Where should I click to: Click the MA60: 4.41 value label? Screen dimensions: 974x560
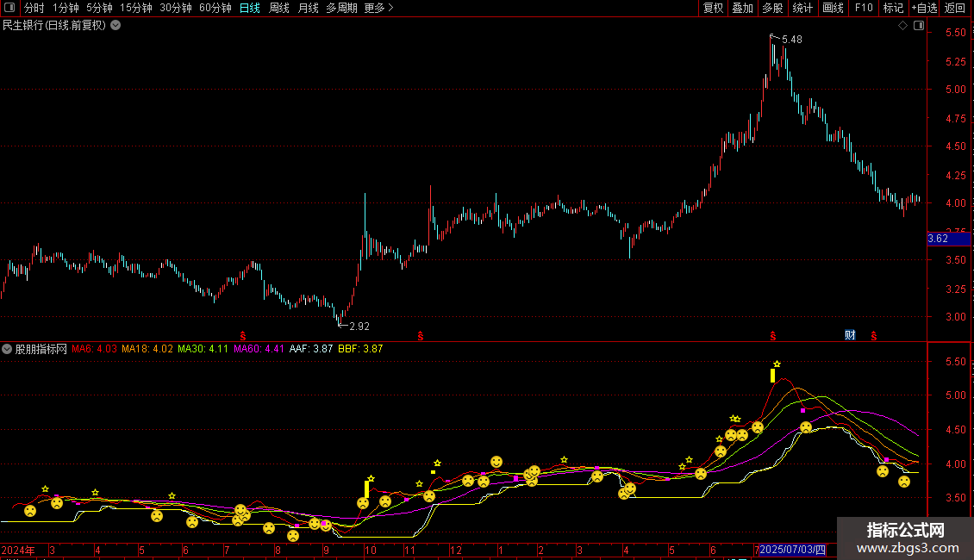point(259,349)
